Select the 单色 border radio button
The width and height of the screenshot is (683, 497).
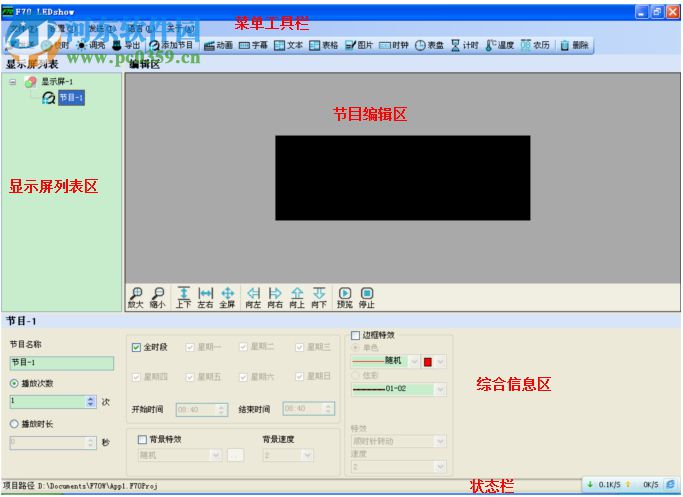pos(355,348)
